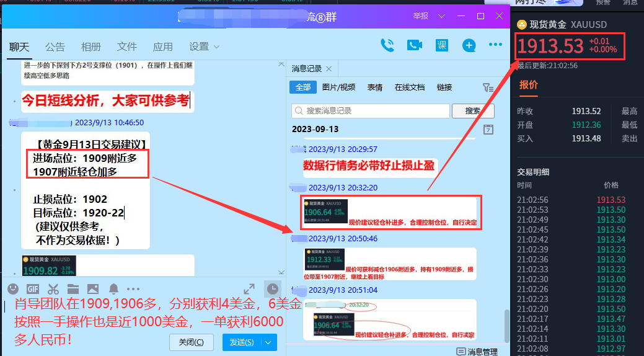The image size is (644, 356).
Task: Switch to the 公告 tab
Action: pyautogui.click(x=55, y=47)
